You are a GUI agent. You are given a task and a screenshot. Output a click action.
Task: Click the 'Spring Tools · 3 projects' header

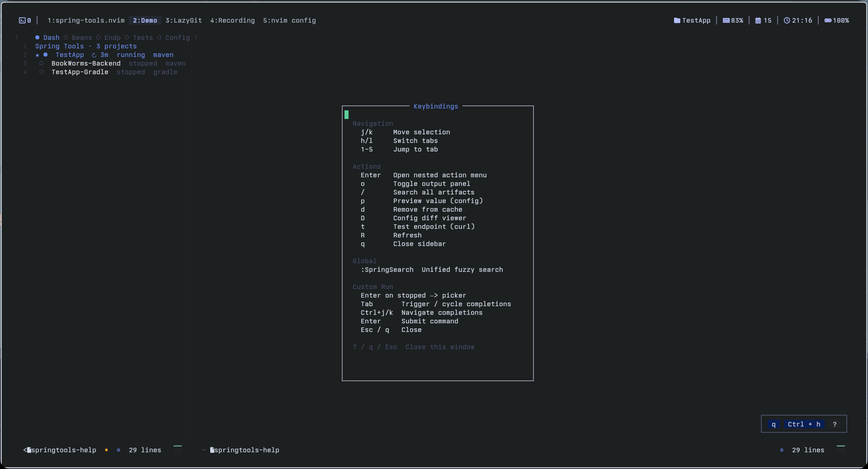(x=86, y=46)
